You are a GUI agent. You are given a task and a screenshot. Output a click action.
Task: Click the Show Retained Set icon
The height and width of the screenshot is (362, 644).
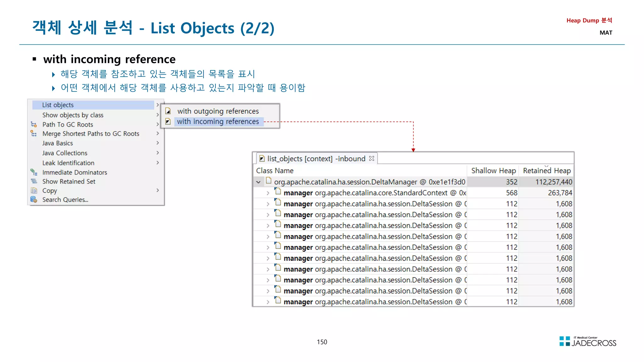coord(34,181)
